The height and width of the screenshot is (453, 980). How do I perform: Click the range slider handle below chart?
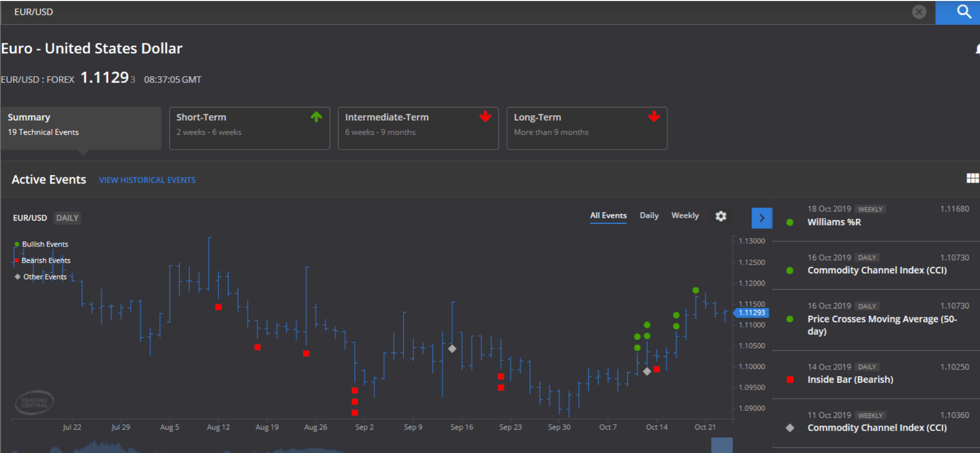[x=722, y=445]
